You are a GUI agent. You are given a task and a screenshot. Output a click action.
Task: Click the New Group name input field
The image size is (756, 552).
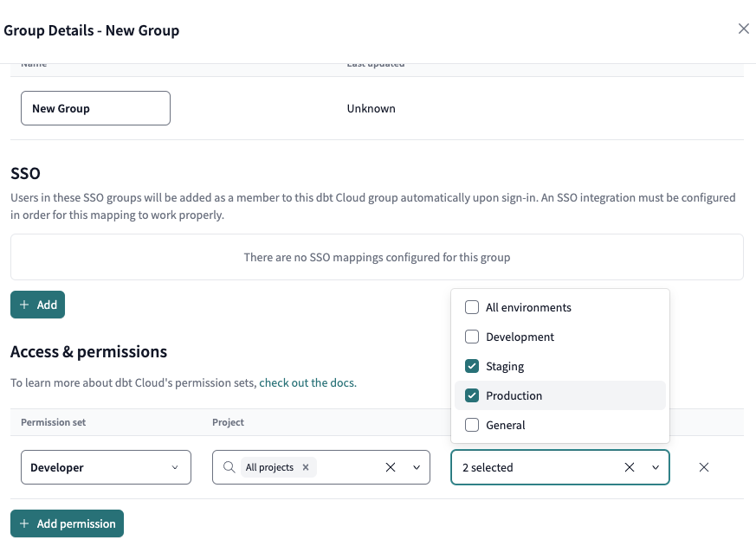95,107
